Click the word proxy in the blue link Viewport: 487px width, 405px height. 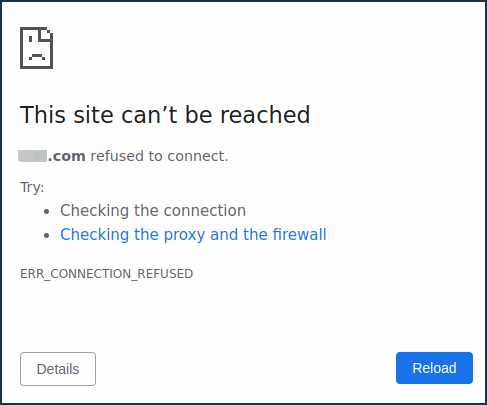(x=184, y=235)
